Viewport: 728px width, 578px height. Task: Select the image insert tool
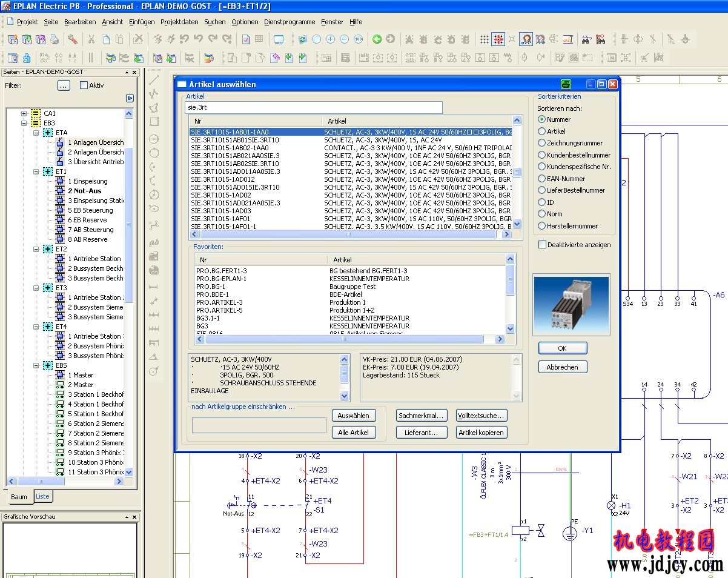pyautogui.click(x=154, y=257)
